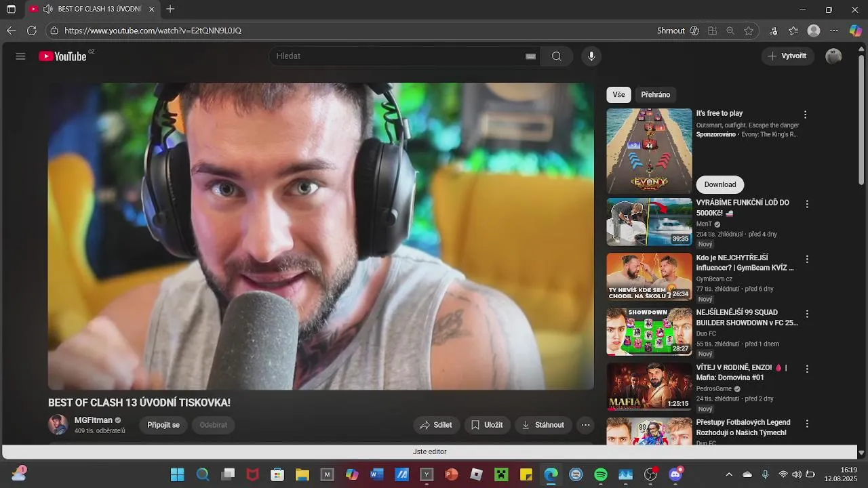Open more actions ellipsis under the video

(x=585, y=425)
